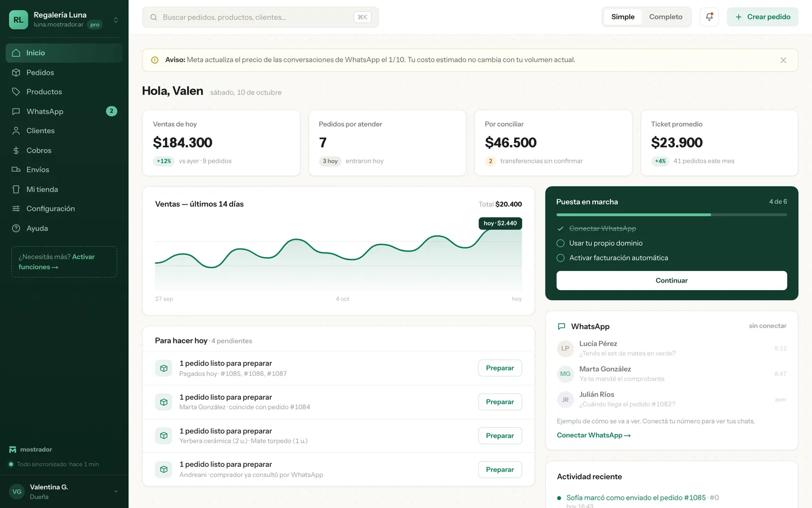This screenshot has width=812, height=508.
Task: Toggle the completed Conectar WhatsApp step
Action: (560, 229)
